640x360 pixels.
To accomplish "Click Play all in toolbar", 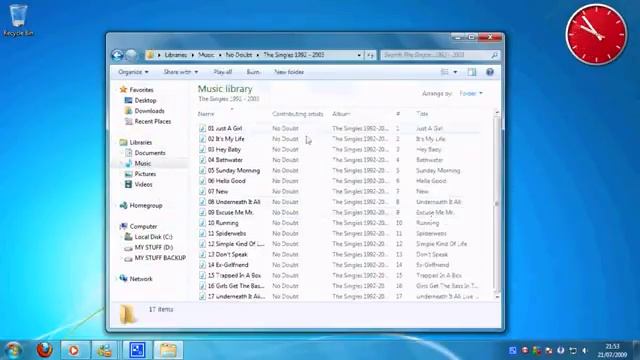I will (223, 72).
